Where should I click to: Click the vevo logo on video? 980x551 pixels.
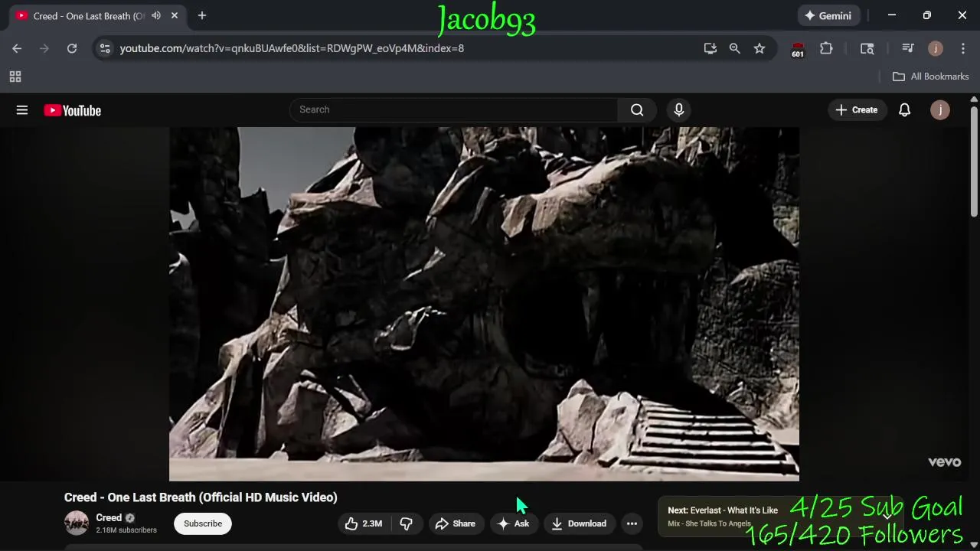coord(944,462)
